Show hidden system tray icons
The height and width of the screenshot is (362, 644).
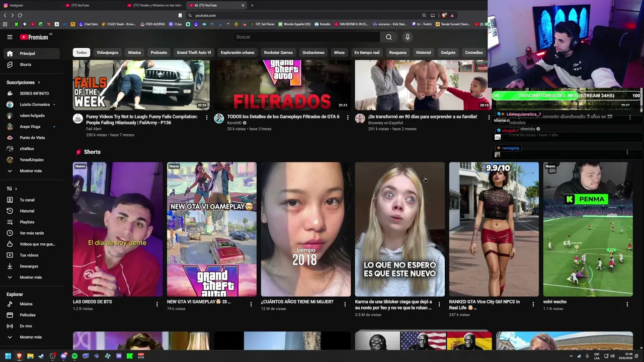(571, 356)
